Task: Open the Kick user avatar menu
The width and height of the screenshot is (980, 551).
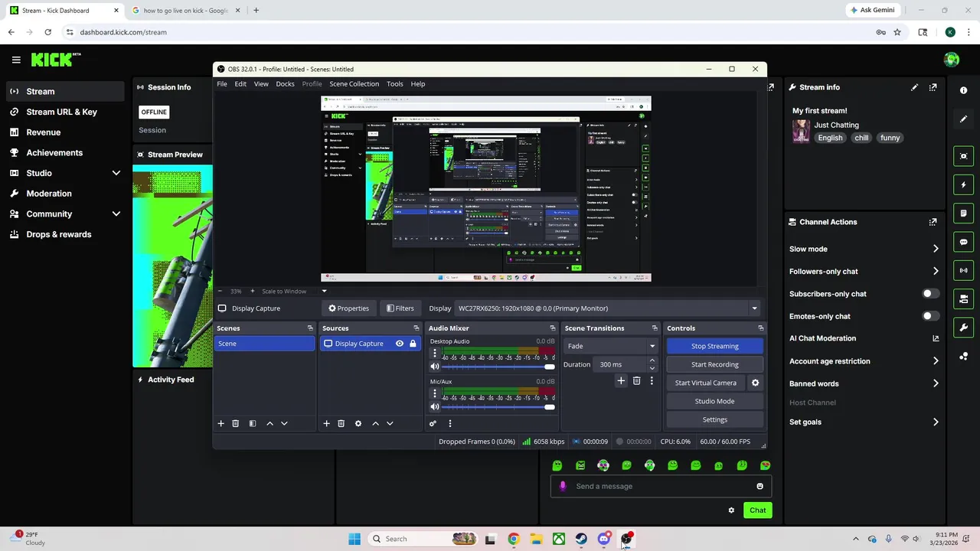Action: [952, 60]
